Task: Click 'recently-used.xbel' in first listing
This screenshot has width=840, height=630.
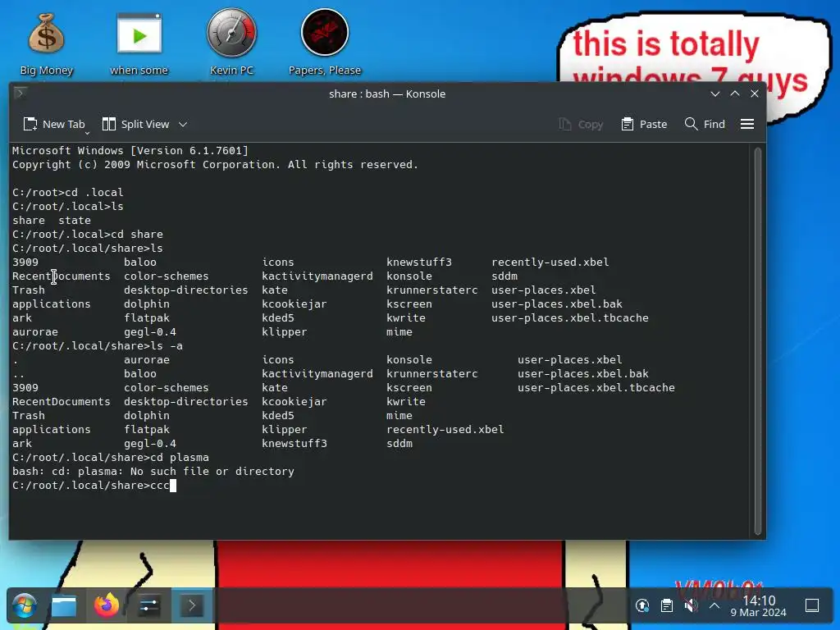Action: pos(550,262)
